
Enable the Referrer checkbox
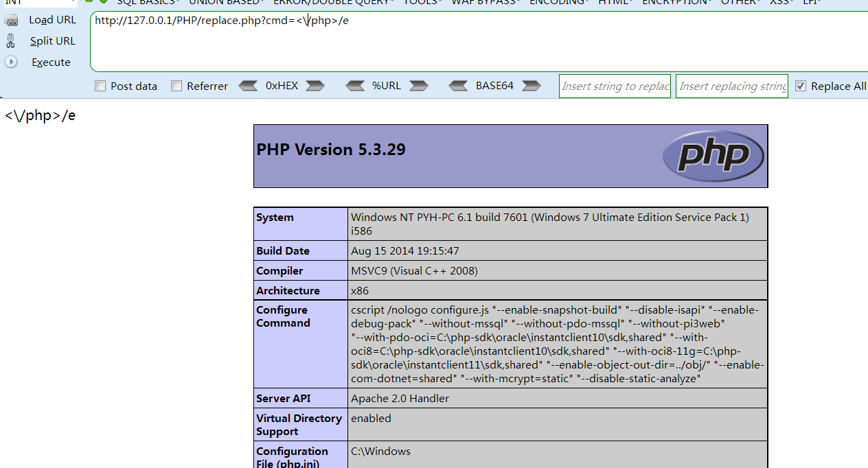click(x=176, y=86)
